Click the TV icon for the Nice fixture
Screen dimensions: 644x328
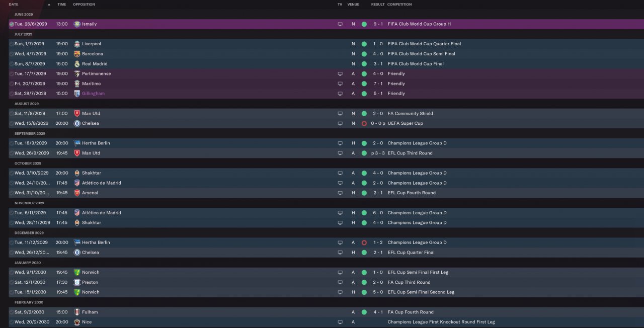(340, 322)
